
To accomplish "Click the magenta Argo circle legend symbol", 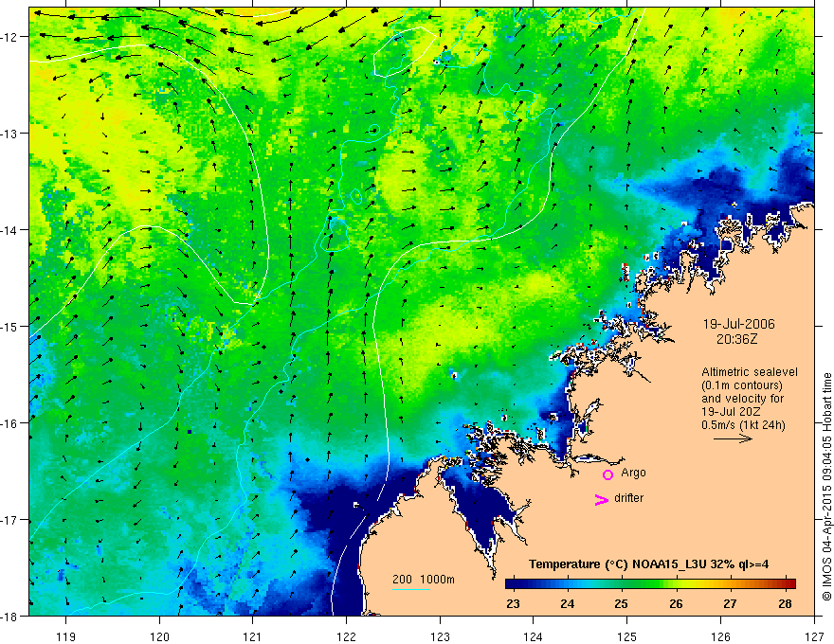I will pyautogui.click(x=607, y=474).
